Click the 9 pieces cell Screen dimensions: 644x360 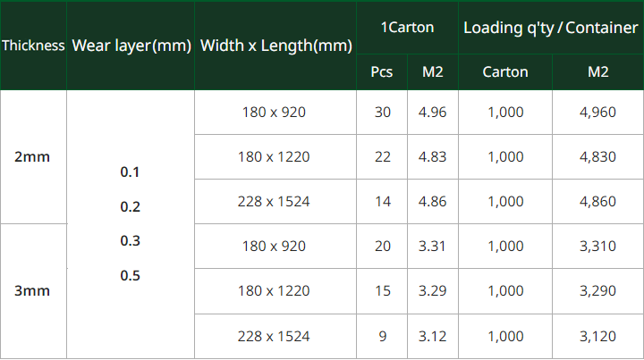click(383, 337)
